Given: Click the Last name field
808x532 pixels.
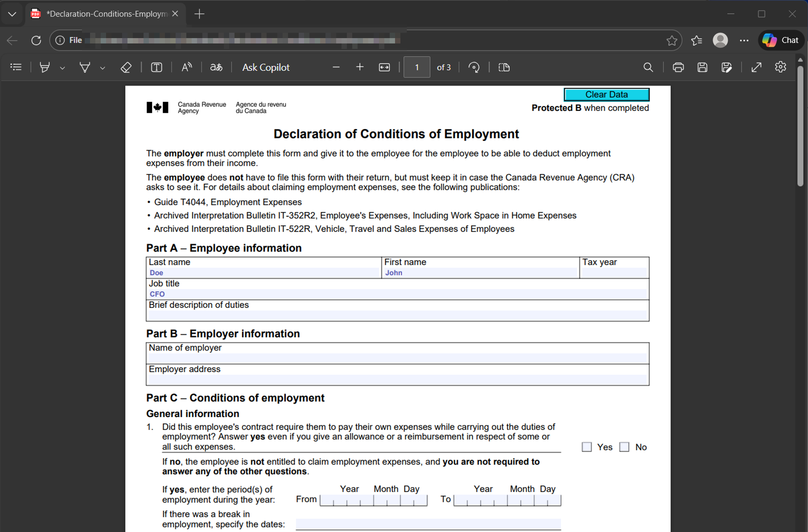Looking at the screenshot, I should (x=264, y=273).
